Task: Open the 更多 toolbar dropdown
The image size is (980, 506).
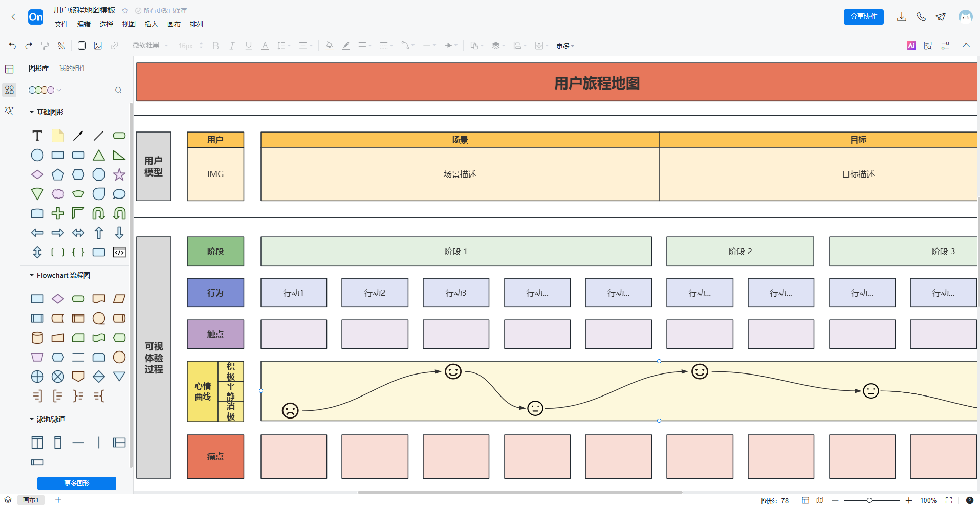Action: click(x=565, y=46)
